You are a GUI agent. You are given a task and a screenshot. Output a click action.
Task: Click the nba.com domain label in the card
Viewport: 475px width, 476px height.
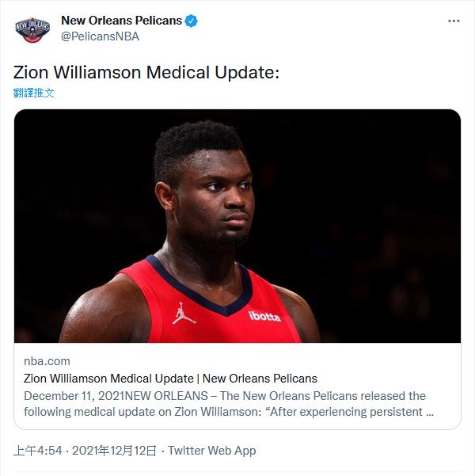point(47,361)
